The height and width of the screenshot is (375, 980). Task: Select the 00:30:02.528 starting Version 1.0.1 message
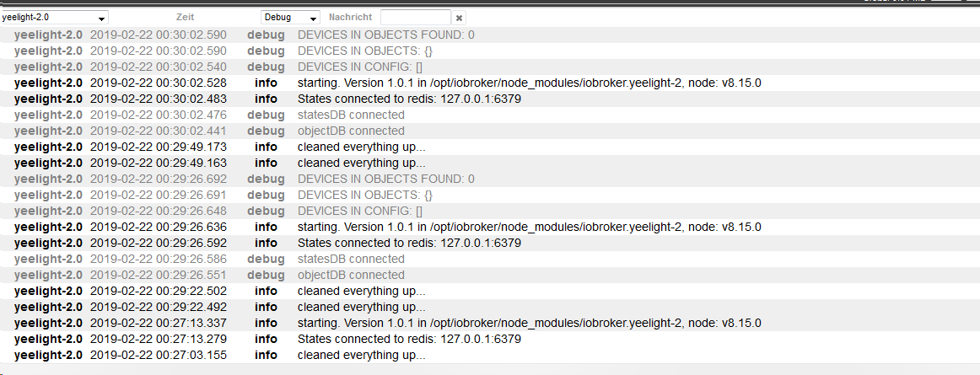click(x=529, y=83)
